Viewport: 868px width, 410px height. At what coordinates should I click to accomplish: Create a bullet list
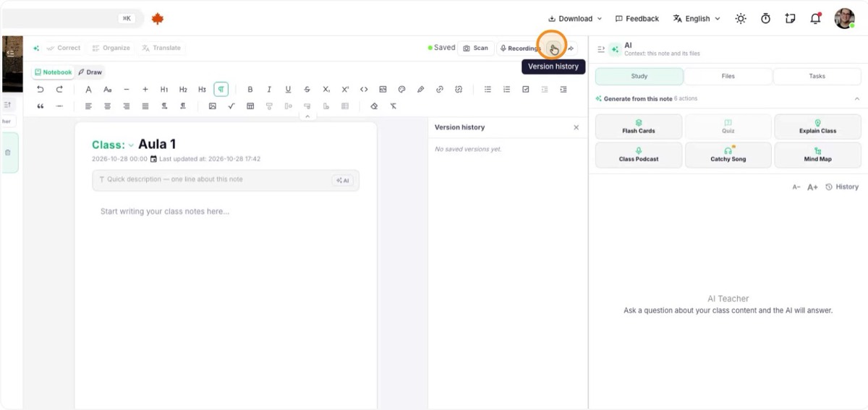click(488, 90)
